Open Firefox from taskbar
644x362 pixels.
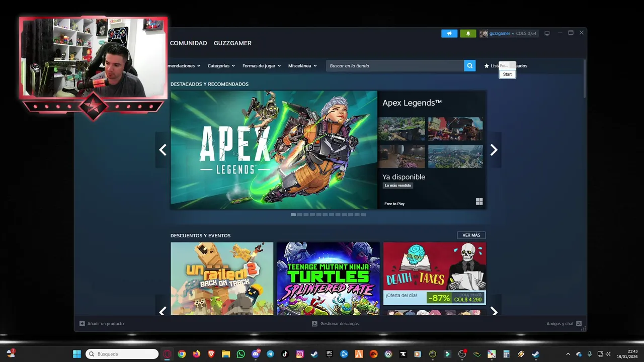(196, 354)
